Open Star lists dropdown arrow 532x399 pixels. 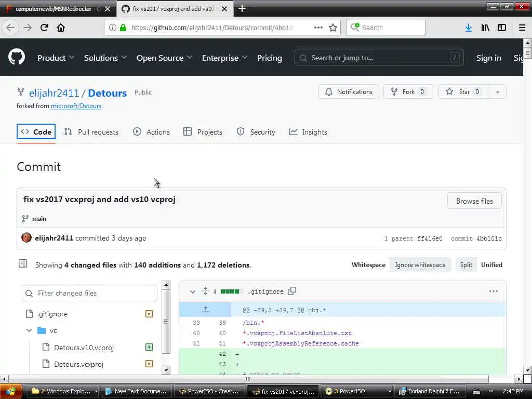497,91
